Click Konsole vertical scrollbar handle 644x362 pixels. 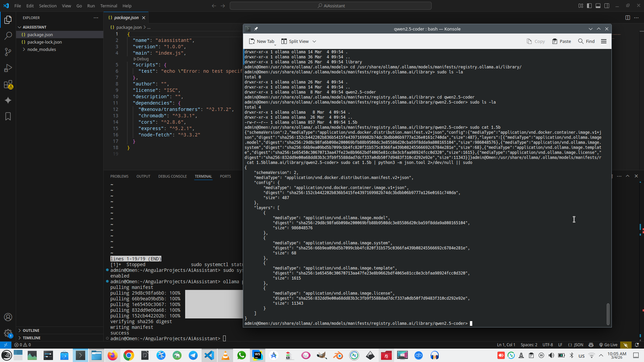[608, 314]
